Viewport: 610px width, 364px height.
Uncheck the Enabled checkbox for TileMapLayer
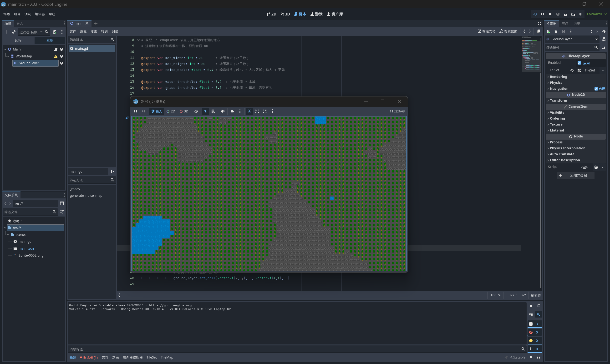coord(579,63)
